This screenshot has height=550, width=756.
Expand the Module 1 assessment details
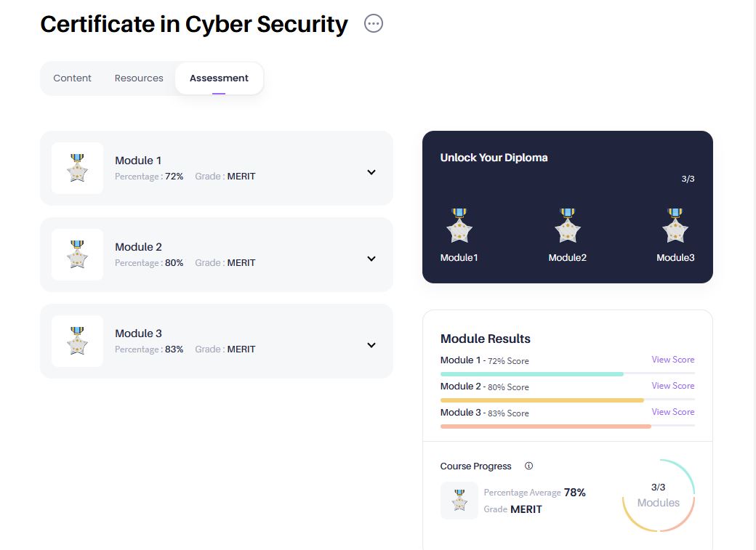tap(371, 172)
